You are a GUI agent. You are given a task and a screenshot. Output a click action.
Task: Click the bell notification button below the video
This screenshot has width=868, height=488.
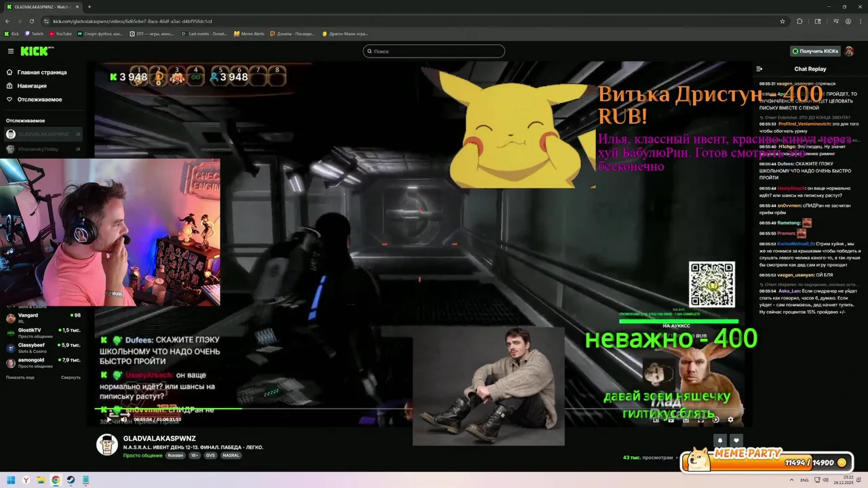[720, 441]
